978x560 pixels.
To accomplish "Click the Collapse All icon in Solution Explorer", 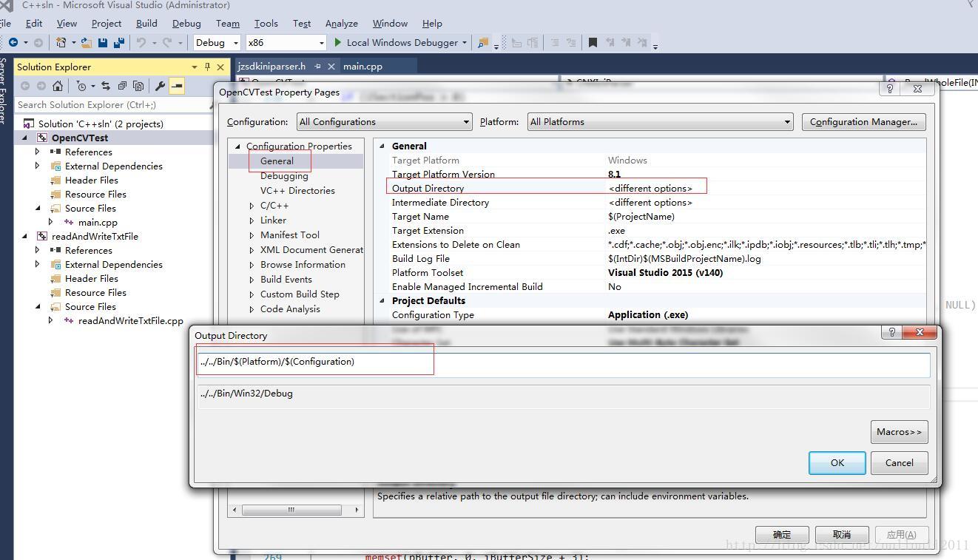I will (122, 86).
